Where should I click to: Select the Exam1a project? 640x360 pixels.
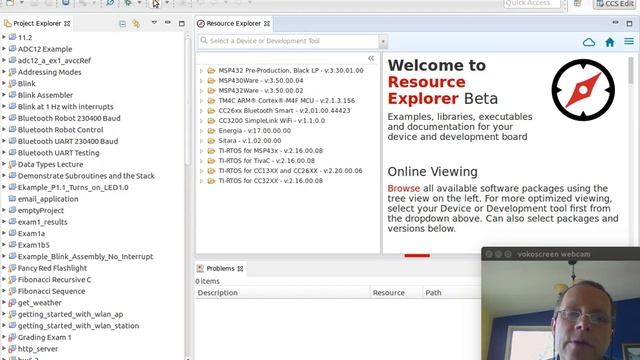(x=31, y=233)
